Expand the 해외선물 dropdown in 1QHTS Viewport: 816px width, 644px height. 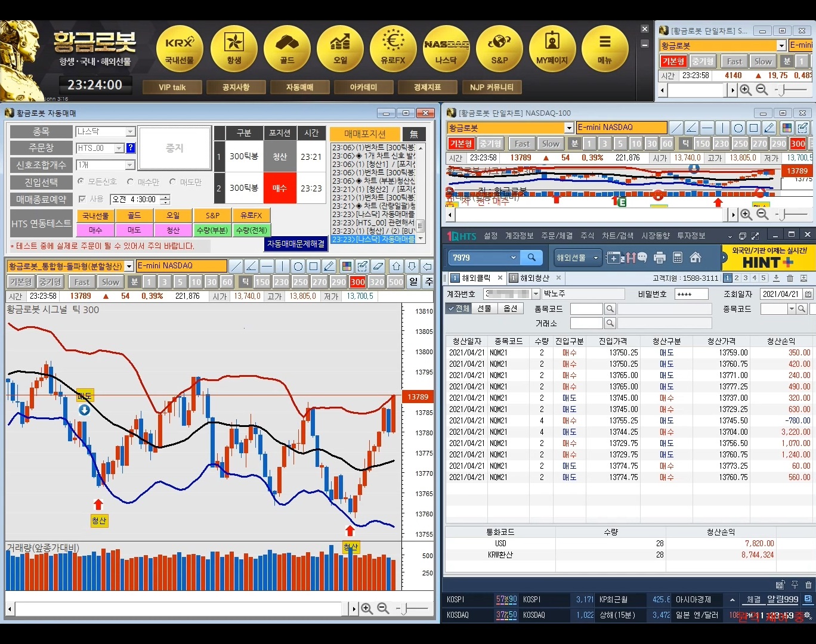[595, 258]
